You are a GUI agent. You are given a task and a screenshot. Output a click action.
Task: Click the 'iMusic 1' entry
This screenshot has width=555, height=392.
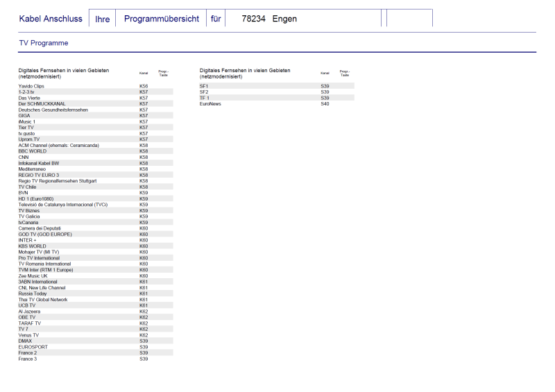pyautogui.click(x=96, y=122)
